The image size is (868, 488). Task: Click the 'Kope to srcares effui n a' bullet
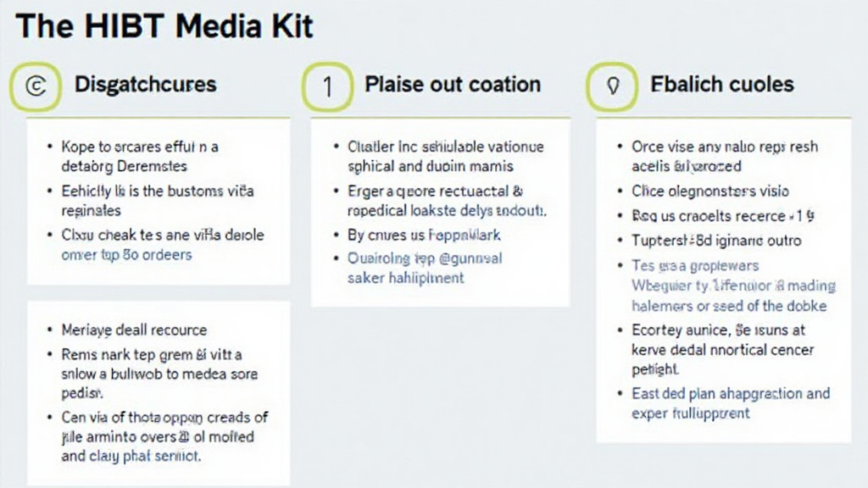140,147
